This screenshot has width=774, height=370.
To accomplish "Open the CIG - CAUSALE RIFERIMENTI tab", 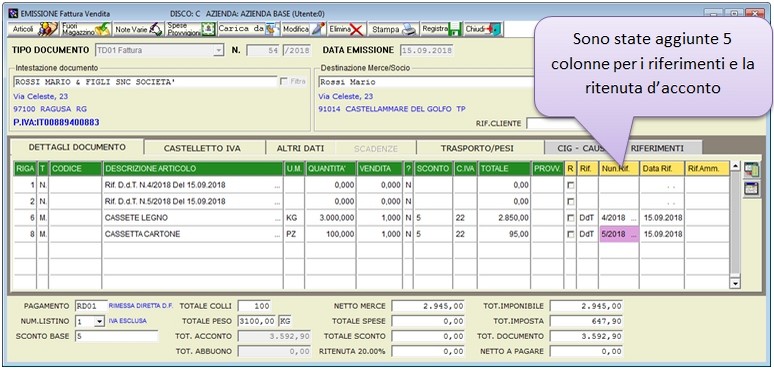I will pyautogui.click(x=623, y=148).
